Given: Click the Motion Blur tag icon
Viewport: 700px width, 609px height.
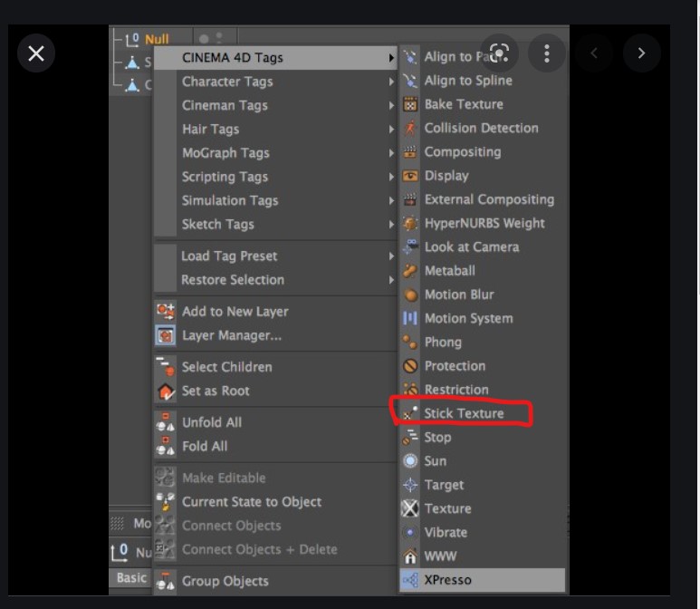Looking at the screenshot, I should [410, 295].
